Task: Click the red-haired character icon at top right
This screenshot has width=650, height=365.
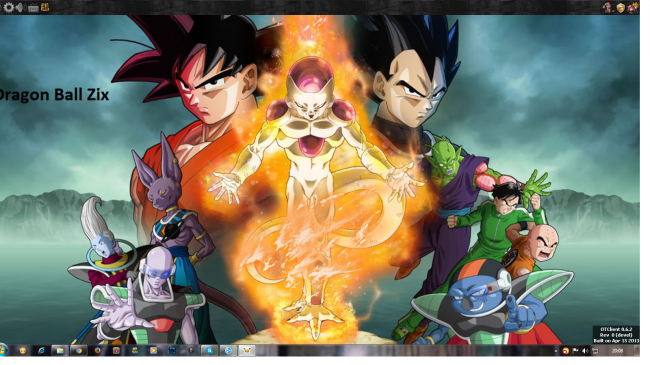Action: [633, 7]
